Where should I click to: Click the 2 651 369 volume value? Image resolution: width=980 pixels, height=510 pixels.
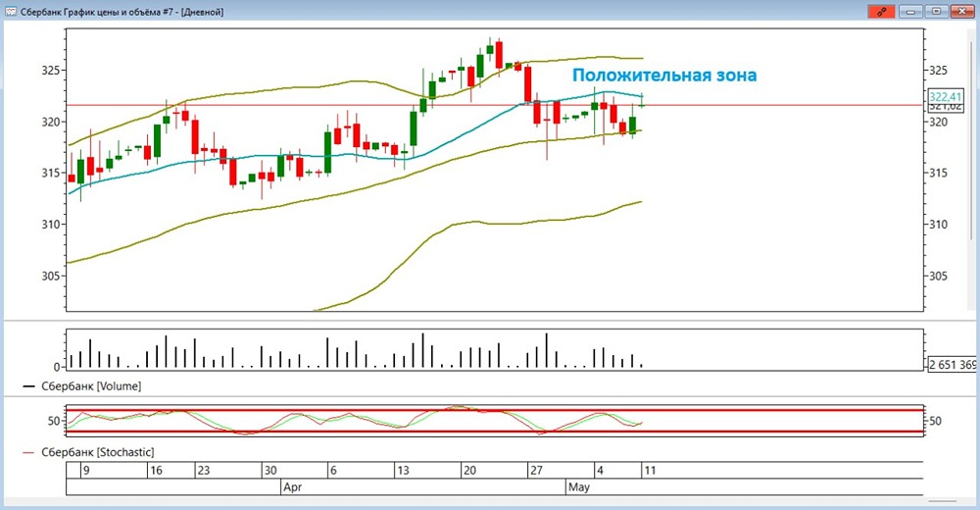coord(952,364)
